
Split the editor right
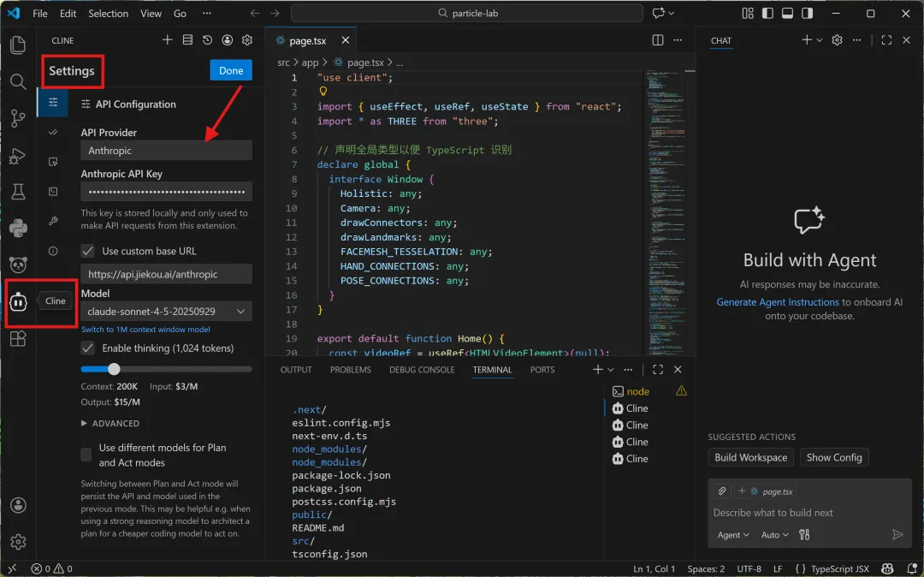pos(658,40)
